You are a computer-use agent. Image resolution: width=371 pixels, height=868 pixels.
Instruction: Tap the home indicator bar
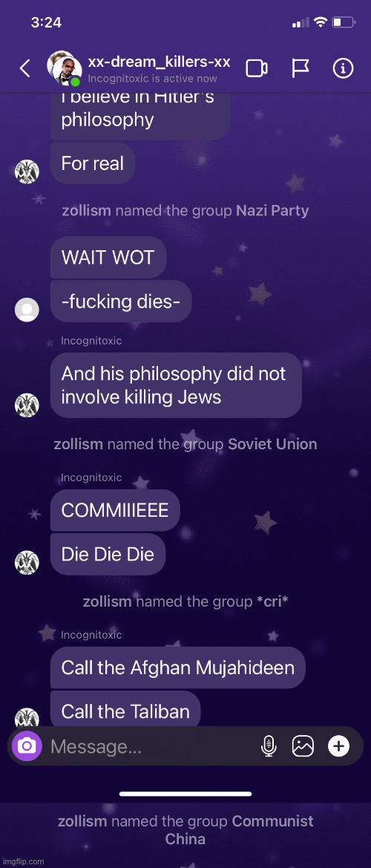185,794
